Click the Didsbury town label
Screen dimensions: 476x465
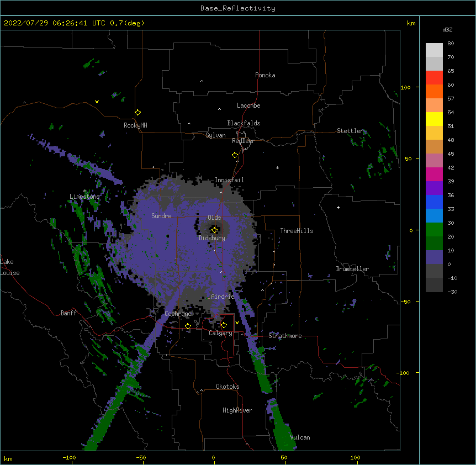(212, 238)
